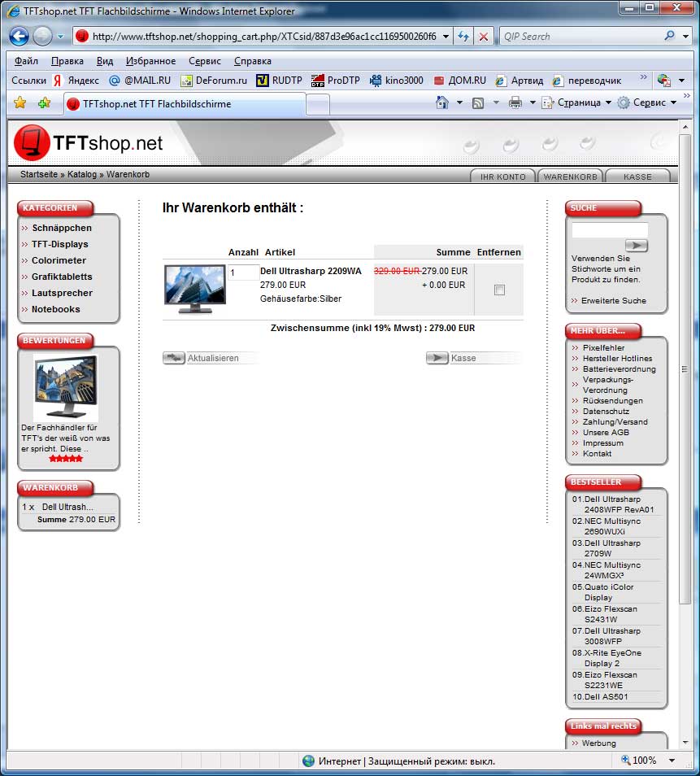Open the Яндекс favorites link
This screenshot has height=776, width=700.
(x=76, y=81)
